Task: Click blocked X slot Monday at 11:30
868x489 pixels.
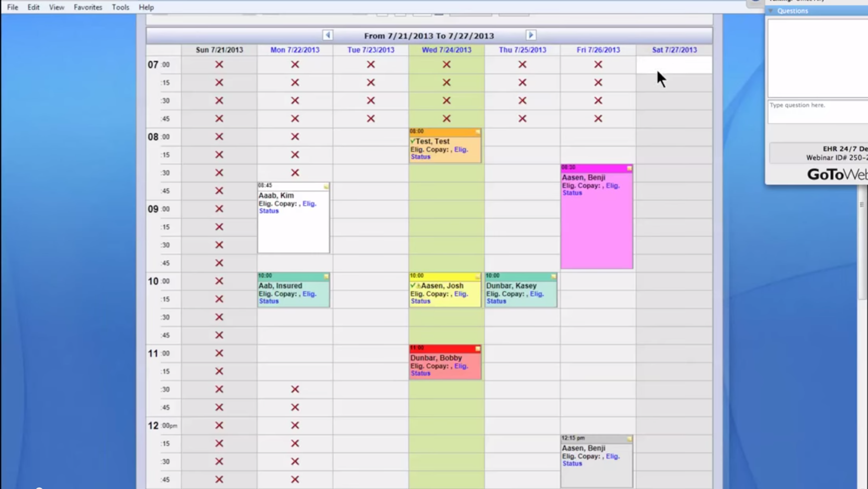Action: pyautogui.click(x=295, y=390)
